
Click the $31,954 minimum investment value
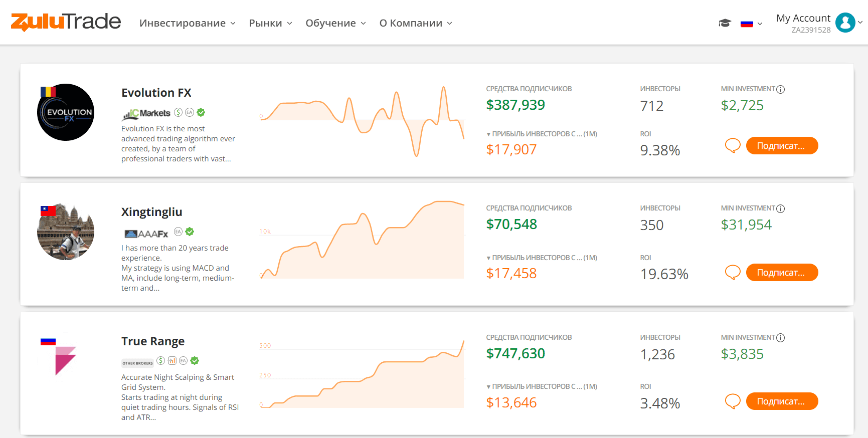point(746,225)
